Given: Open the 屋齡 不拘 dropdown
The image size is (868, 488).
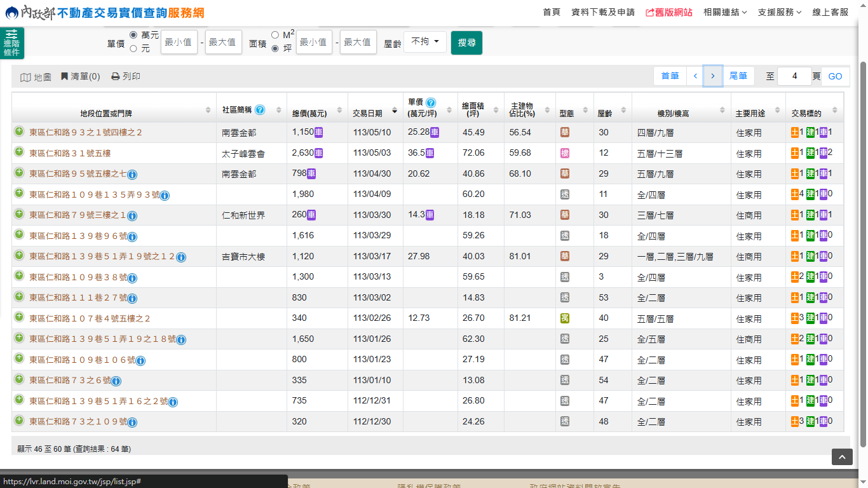Looking at the screenshot, I should [425, 42].
